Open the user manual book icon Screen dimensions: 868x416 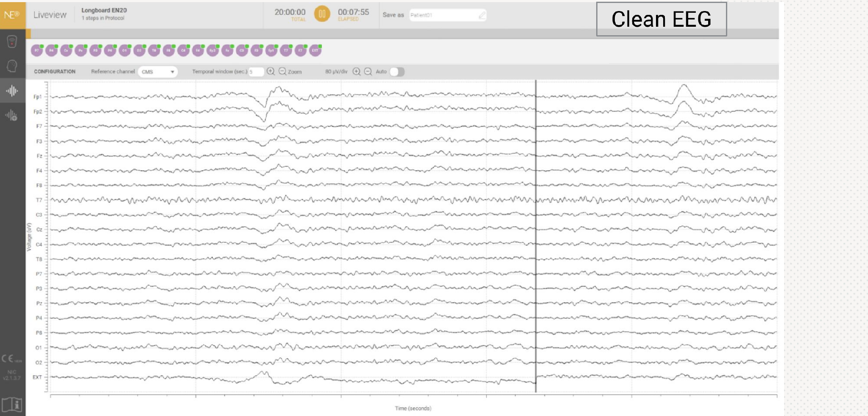(x=12, y=404)
